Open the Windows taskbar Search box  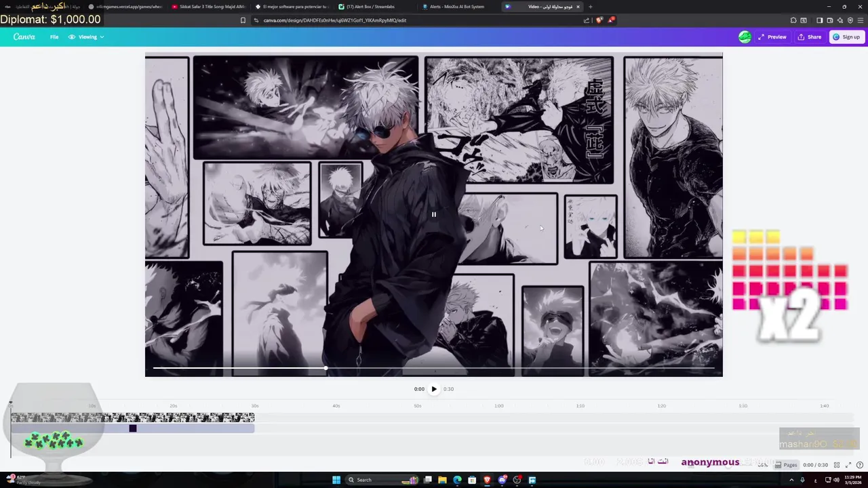click(x=382, y=480)
